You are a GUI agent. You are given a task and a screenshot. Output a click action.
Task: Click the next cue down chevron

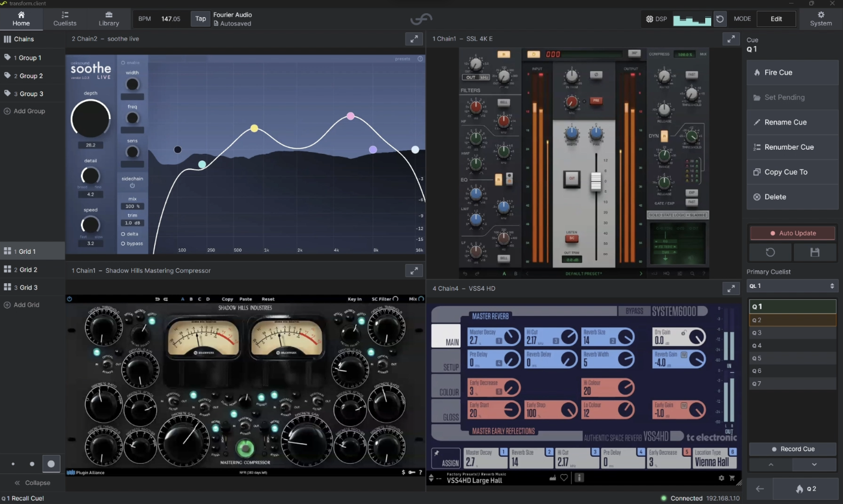click(x=814, y=464)
